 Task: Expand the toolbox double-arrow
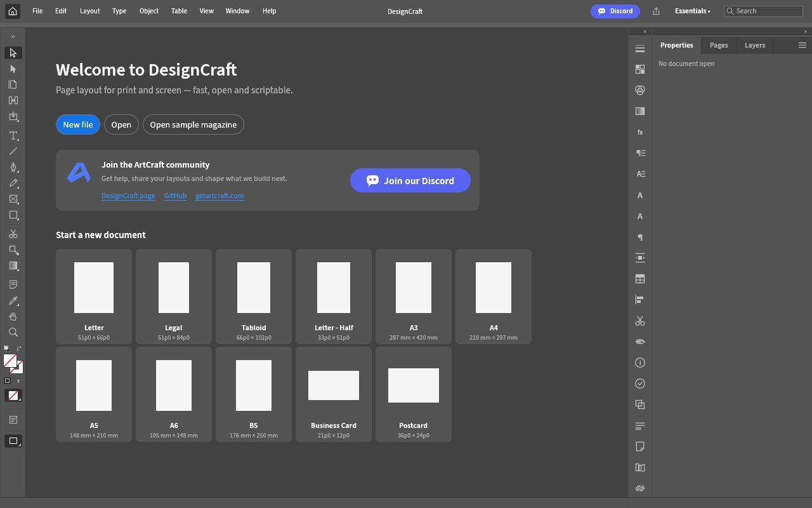click(x=13, y=36)
